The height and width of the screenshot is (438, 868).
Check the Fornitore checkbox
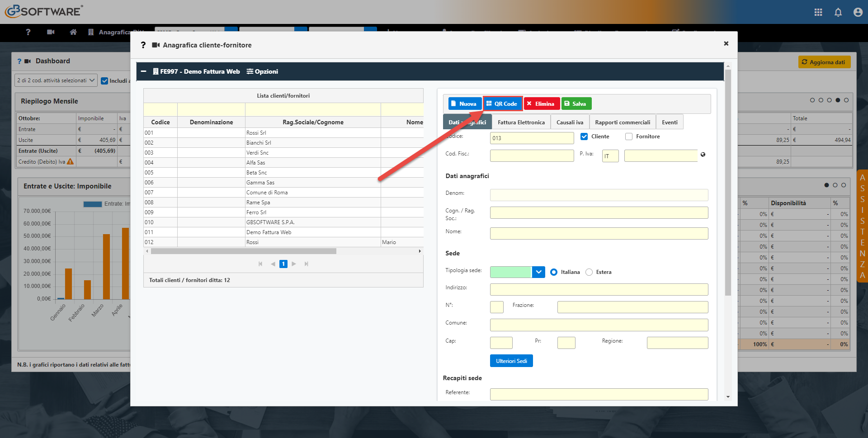tap(629, 137)
